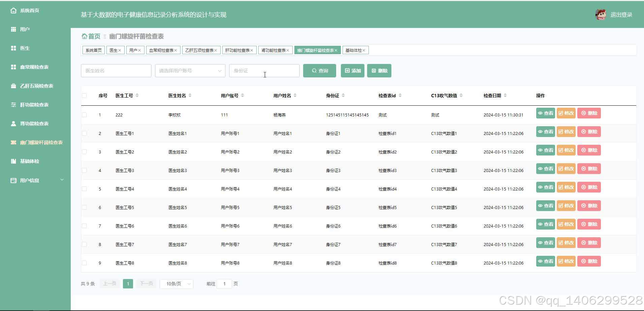Open the 10条/页 page size dropdown
The height and width of the screenshot is (311, 644).
point(176,284)
